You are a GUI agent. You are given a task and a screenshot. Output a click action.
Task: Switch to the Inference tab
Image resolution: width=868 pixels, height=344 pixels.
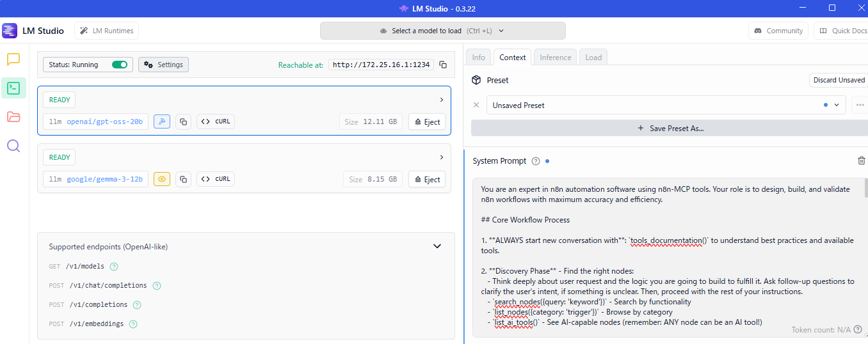[x=555, y=58]
